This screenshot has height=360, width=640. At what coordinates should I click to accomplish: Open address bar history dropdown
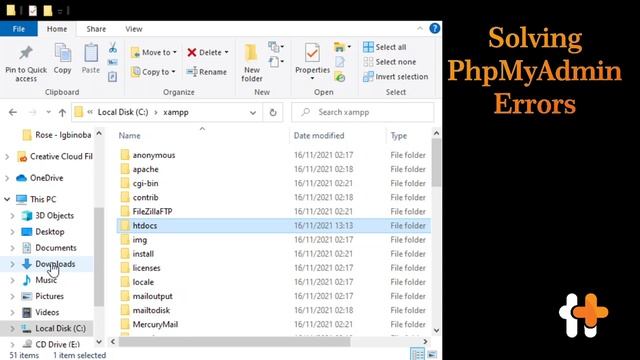(253, 112)
